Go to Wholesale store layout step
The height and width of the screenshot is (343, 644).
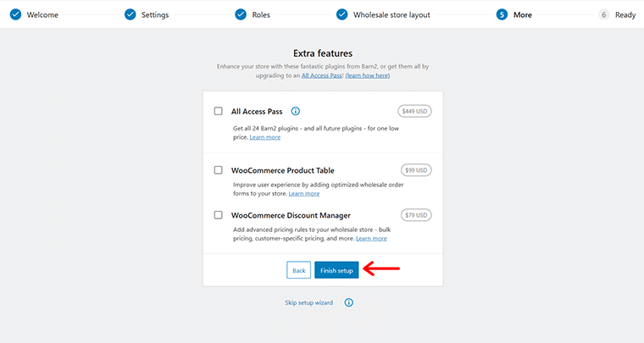[391, 14]
